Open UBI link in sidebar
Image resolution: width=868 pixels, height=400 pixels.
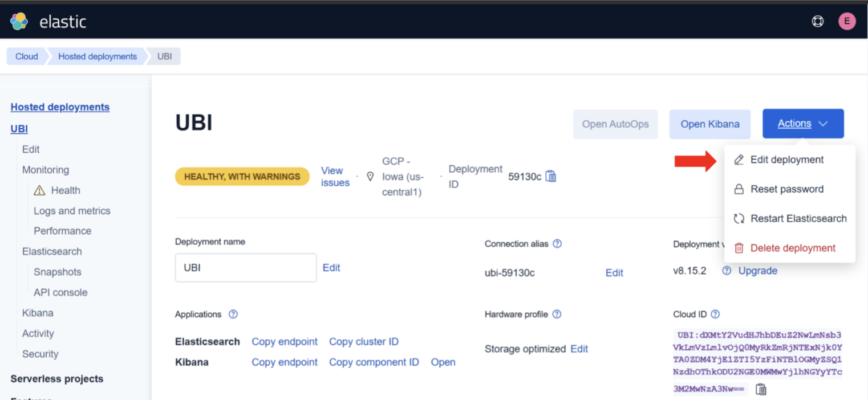point(19,129)
